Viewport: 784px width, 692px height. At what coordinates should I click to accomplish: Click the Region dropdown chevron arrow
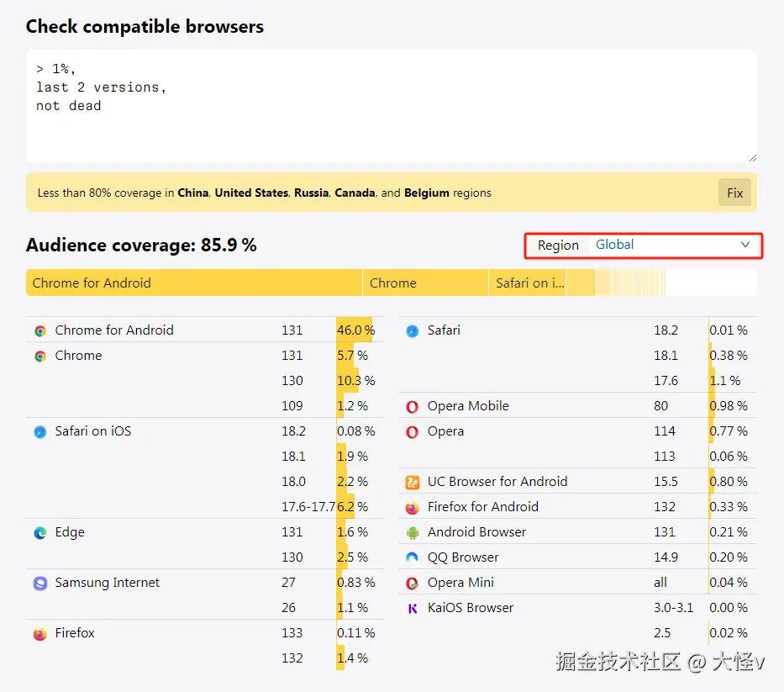745,245
